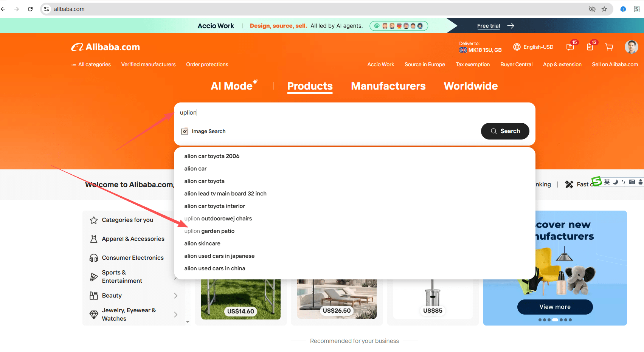Open Verified manufacturers menu item
The height and width of the screenshot is (352, 644).
click(148, 64)
